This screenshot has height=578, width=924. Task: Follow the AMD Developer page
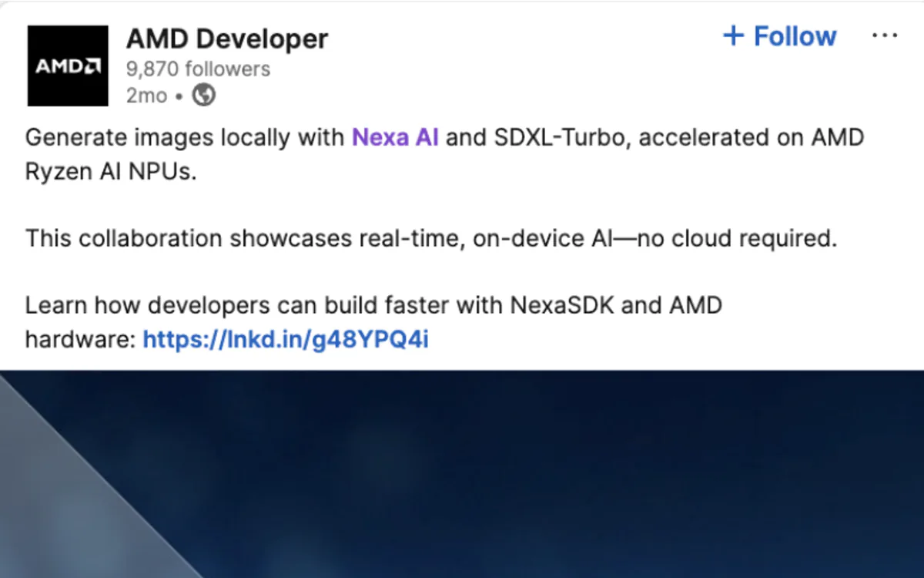[x=780, y=36]
